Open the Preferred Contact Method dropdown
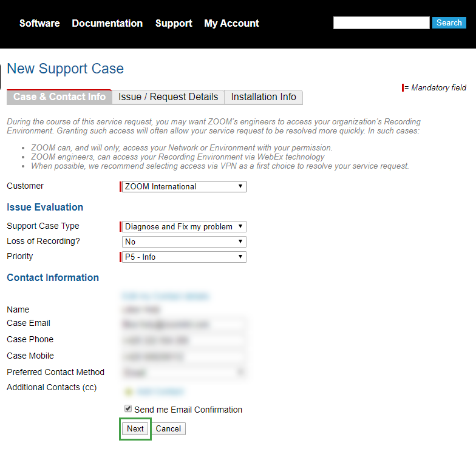 [184, 372]
